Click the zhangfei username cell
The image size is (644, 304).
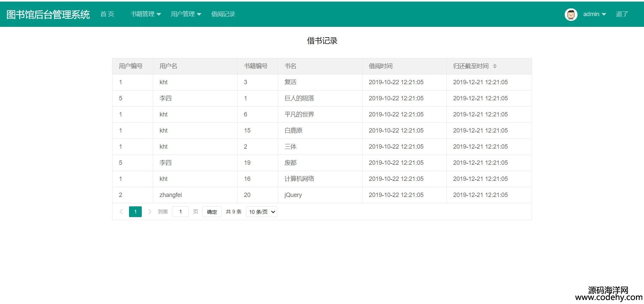(171, 195)
